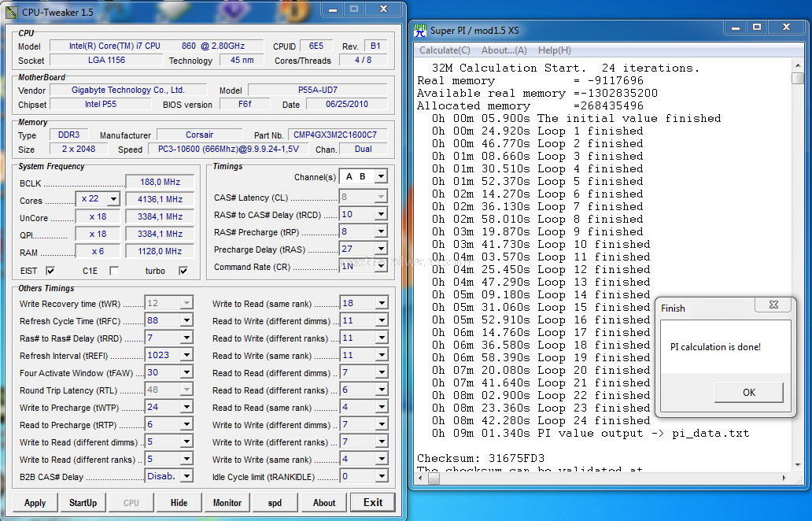Image resolution: width=812 pixels, height=521 pixels.
Task: Click the Super PI title bar icon
Action: (420, 31)
